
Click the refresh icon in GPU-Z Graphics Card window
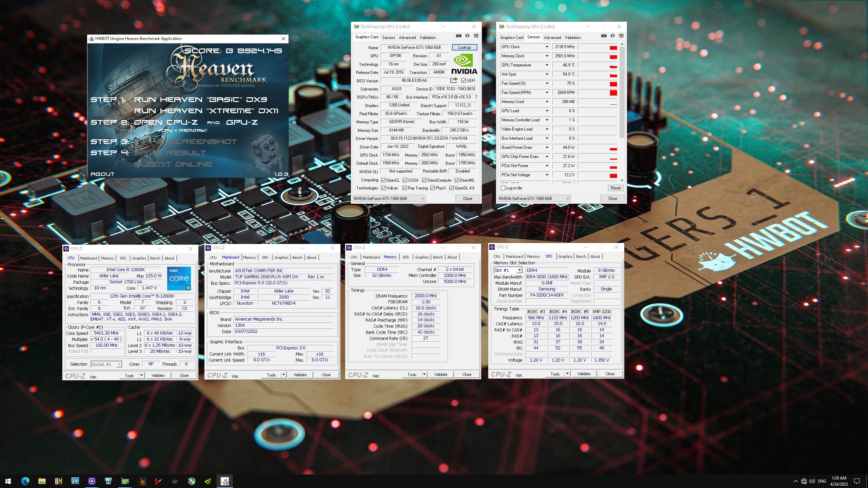[467, 36]
